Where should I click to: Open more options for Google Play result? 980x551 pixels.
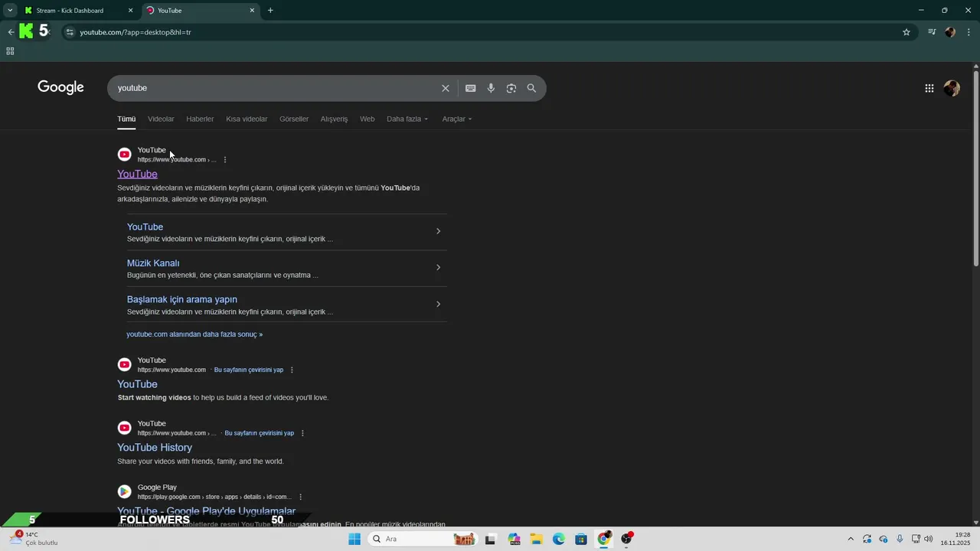[300, 497]
